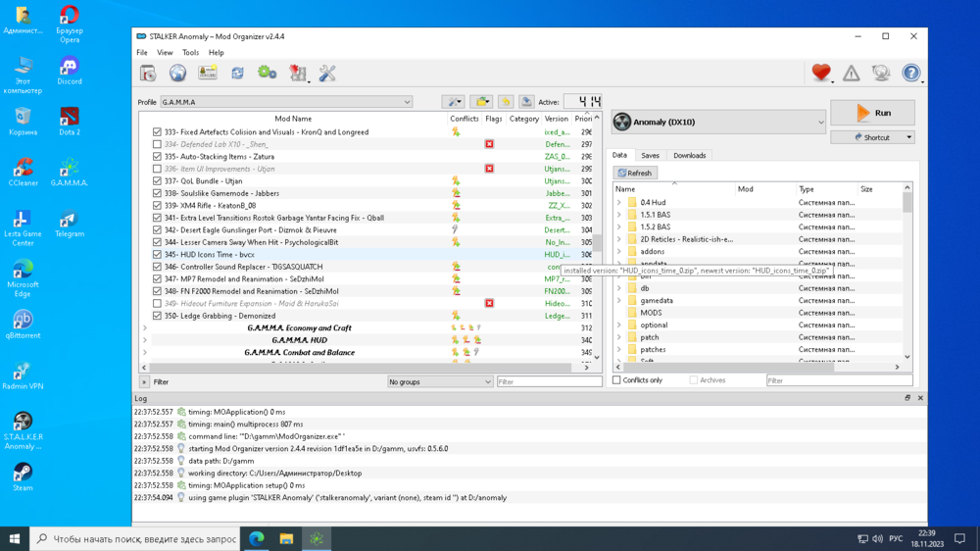Click the warning triangle notifications icon

click(851, 74)
